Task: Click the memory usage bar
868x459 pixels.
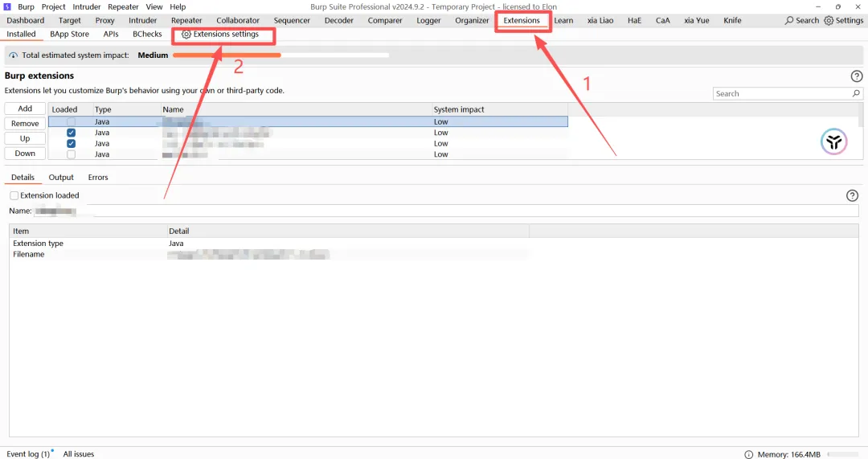Action: [x=845, y=454]
